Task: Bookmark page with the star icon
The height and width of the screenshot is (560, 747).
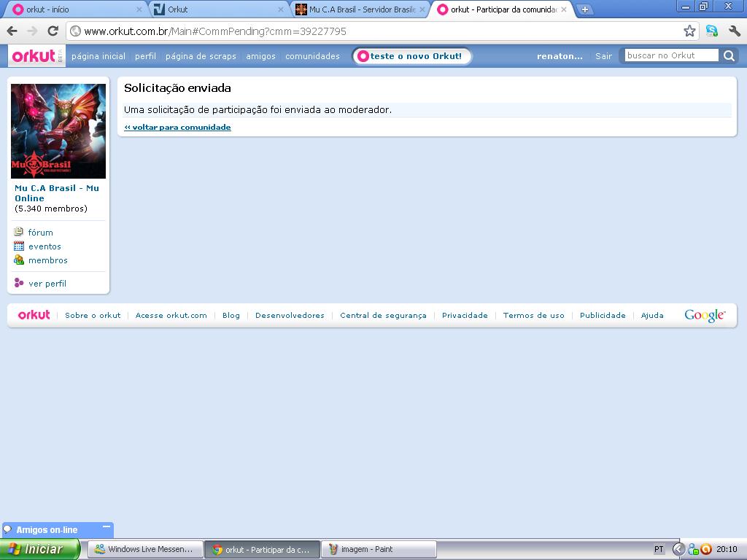Action: [x=689, y=31]
